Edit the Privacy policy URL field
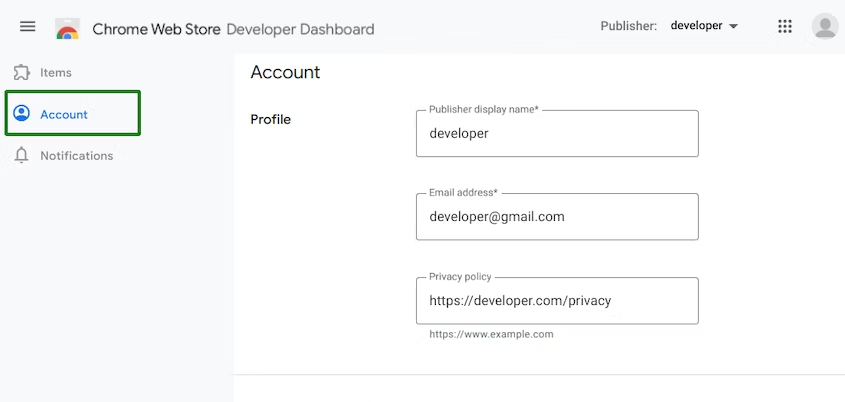845x402 pixels. pyautogui.click(x=557, y=301)
